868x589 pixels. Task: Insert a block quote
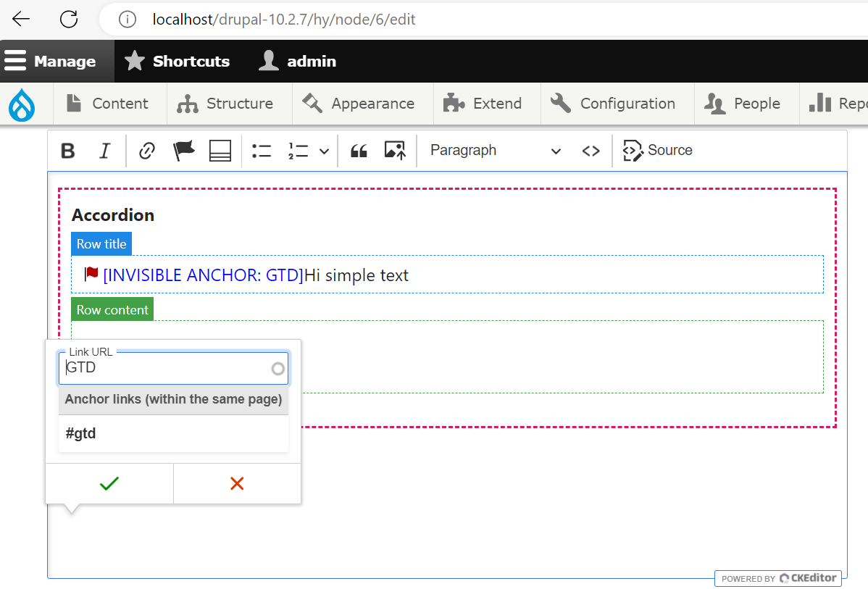pos(359,151)
